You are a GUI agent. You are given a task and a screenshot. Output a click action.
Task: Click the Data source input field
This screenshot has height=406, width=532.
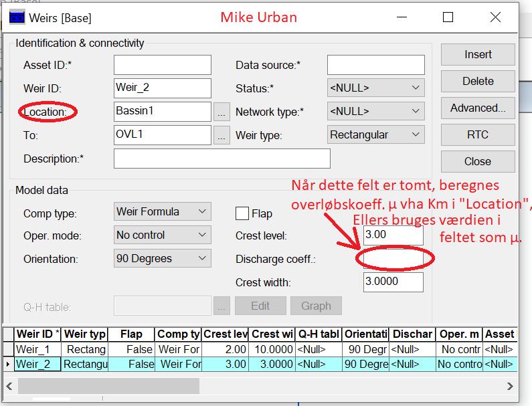click(x=376, y=65)
